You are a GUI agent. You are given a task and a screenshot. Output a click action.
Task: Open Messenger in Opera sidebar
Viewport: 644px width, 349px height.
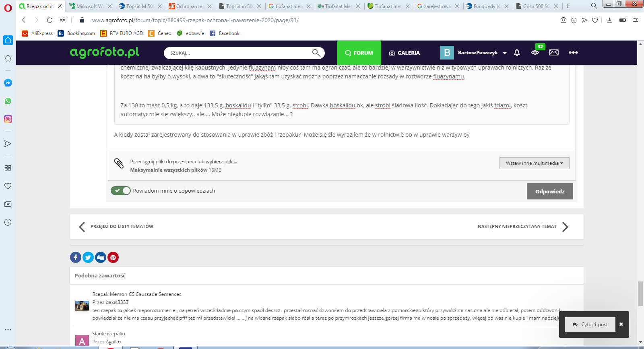pos(8,83)
